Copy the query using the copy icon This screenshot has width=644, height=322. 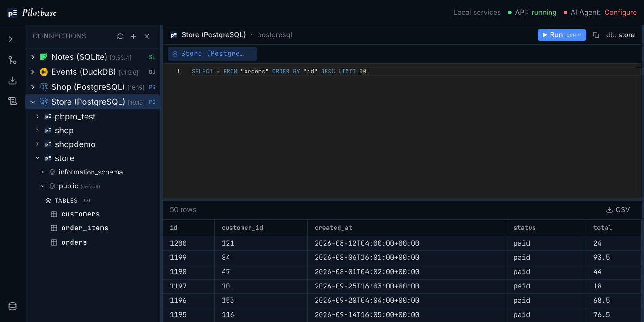(596, 35)
